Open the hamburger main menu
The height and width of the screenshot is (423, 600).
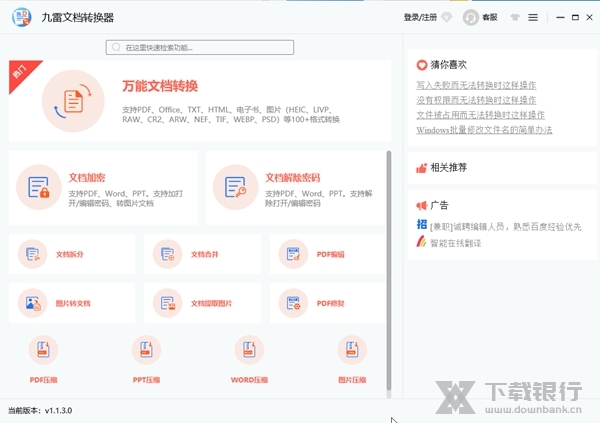533,17
